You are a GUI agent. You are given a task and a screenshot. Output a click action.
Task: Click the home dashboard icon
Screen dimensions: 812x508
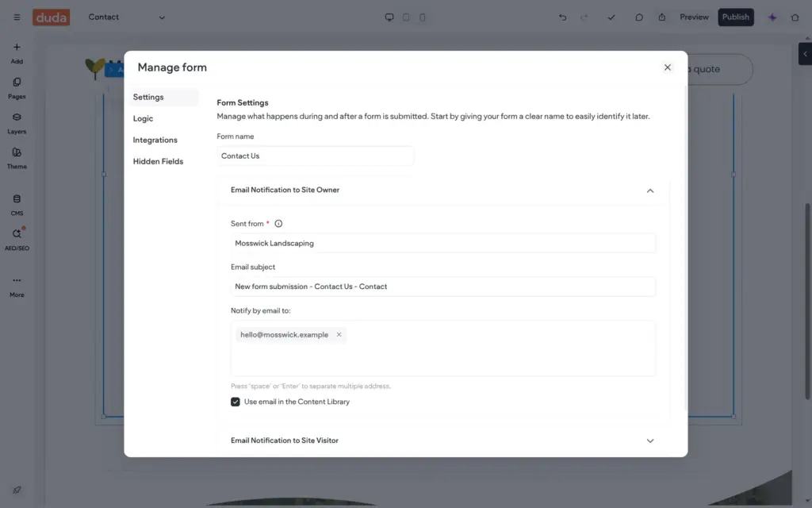[795, 17]
